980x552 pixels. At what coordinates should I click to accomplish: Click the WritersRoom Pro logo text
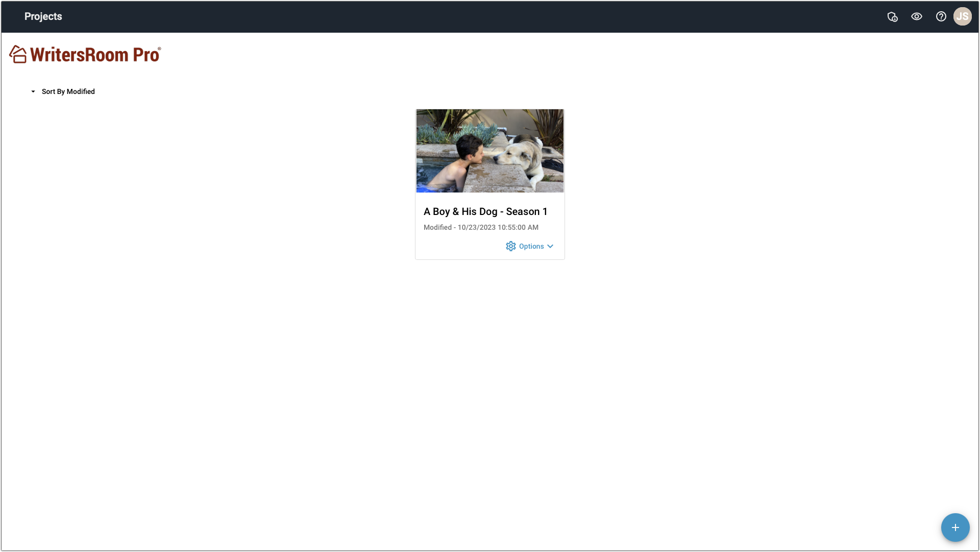click(x=95, y=55)
